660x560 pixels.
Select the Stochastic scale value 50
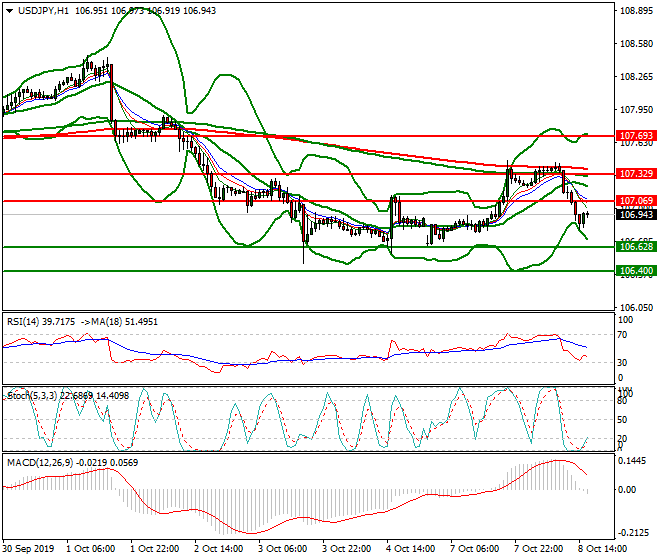coord(622,420)
